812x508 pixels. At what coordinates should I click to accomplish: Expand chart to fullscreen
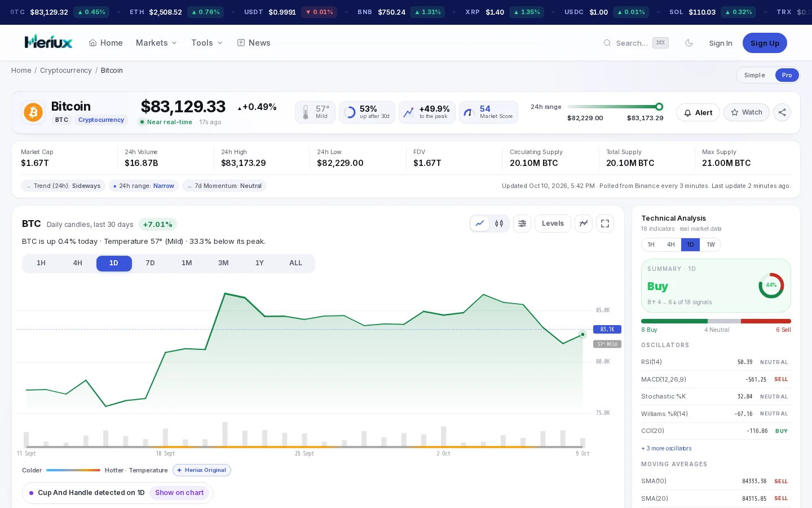[x=605, y=224]
